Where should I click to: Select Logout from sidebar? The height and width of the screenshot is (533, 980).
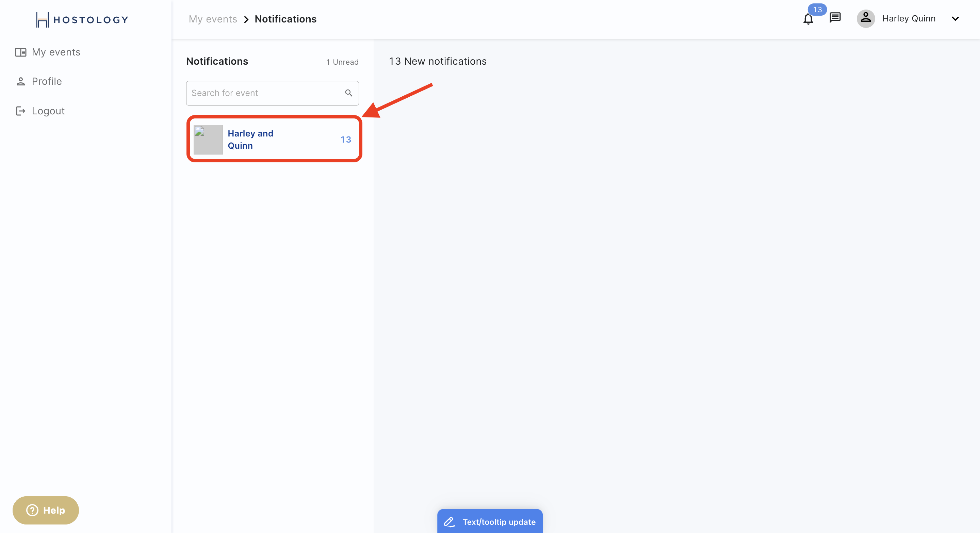click(40, 111)
